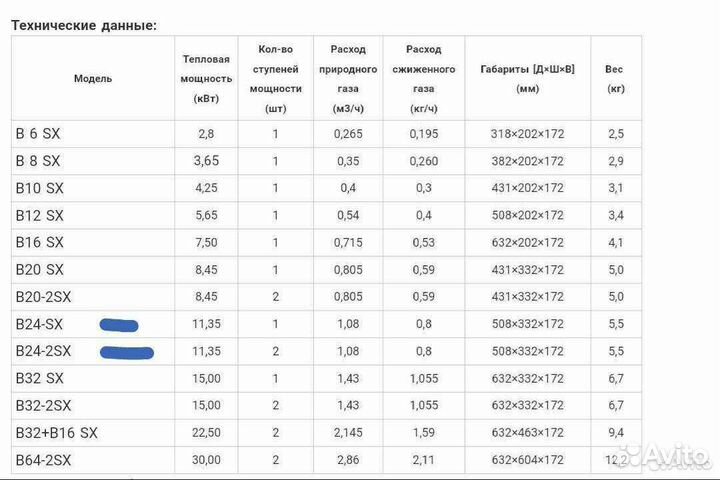Select the 'Вес (кг)' column header
This screenshot has height=480, width=720.
616,77
